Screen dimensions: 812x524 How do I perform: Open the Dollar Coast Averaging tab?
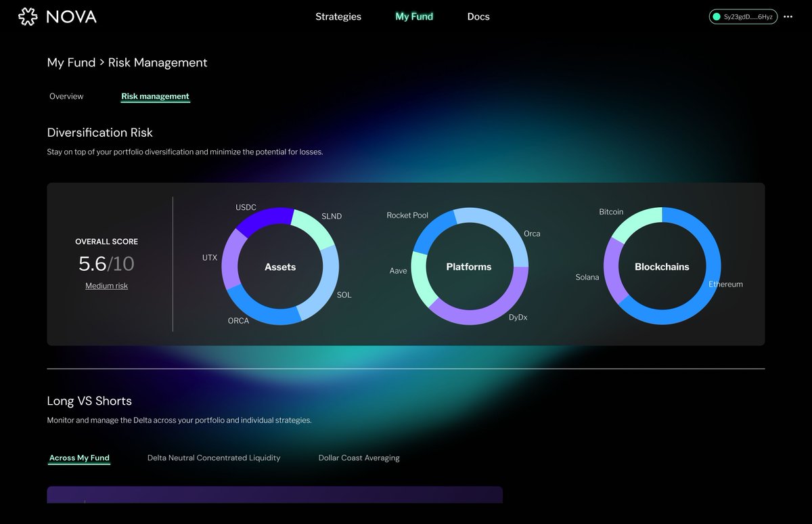[x=359, y=458]
